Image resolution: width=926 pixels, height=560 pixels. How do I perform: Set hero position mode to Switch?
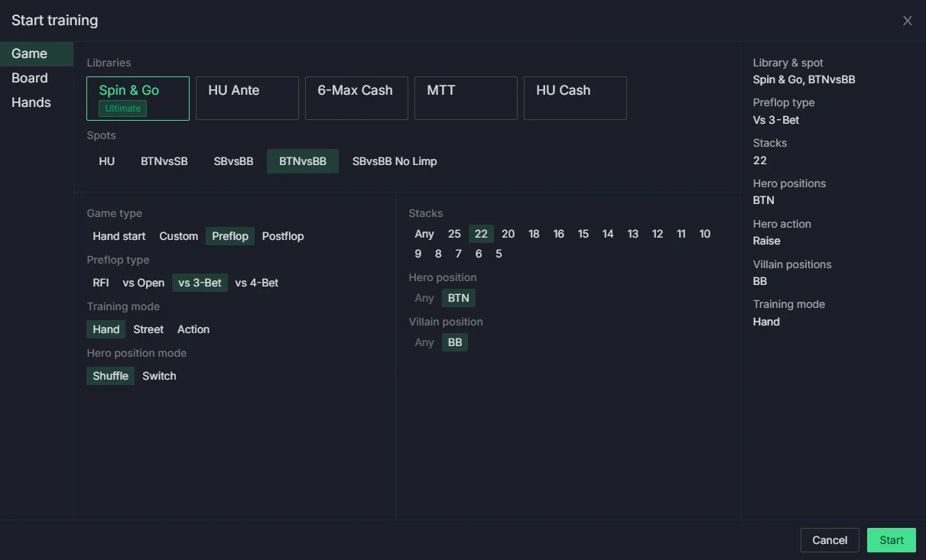pos(159,376)
